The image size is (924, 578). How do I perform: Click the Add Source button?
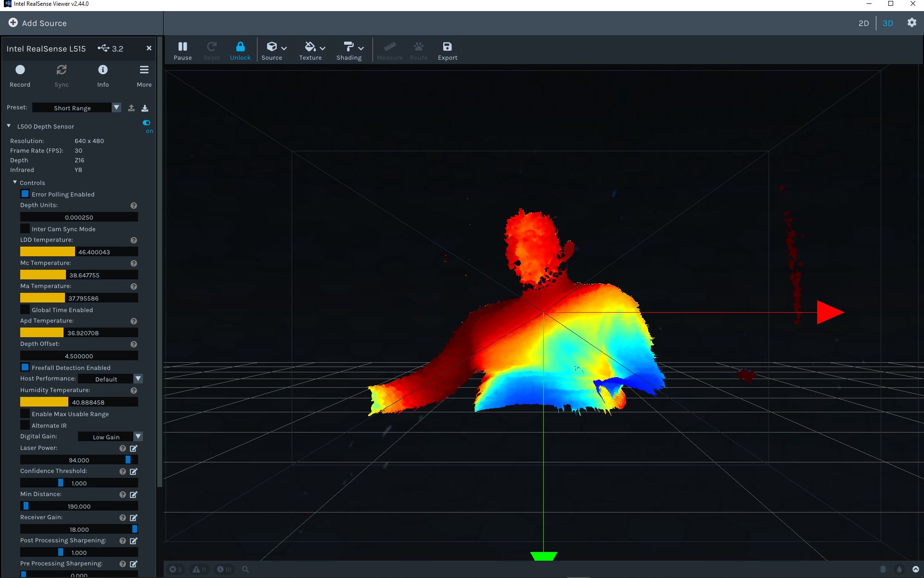click(38, 23)
